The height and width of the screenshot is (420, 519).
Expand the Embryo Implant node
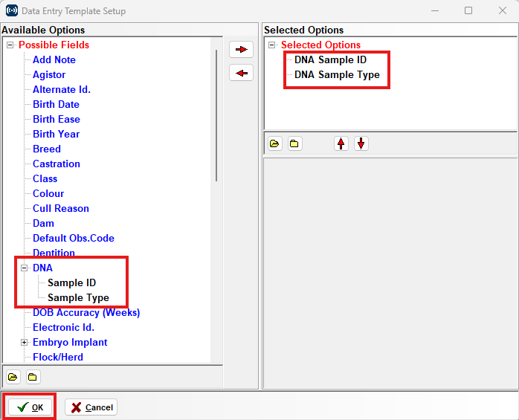[x=25, y=343]
